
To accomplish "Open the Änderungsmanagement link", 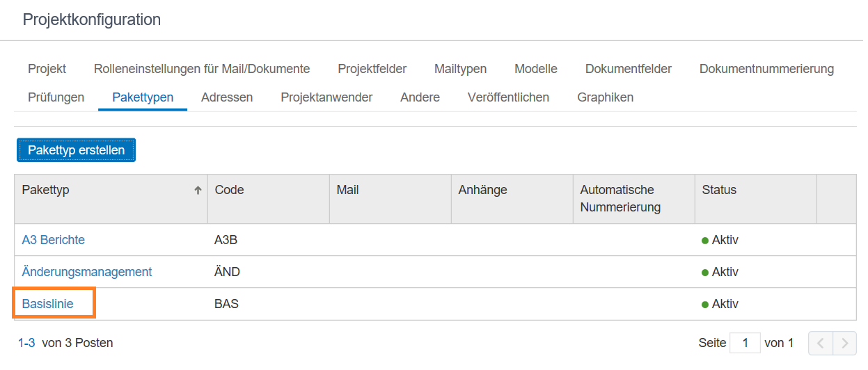I will pyautogui.click(x=87, y=272).
